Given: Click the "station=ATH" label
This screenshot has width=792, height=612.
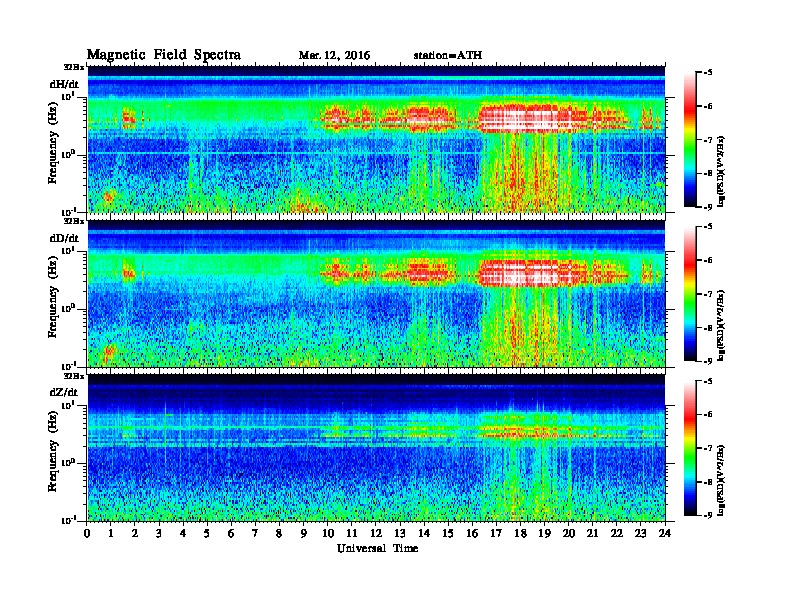Looking at the screenshot, I should [x=448, y=56].
